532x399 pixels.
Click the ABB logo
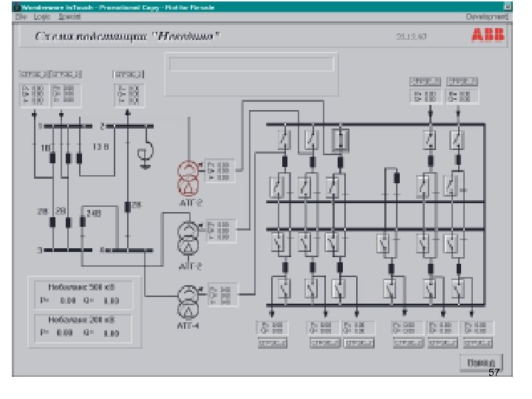488,35
